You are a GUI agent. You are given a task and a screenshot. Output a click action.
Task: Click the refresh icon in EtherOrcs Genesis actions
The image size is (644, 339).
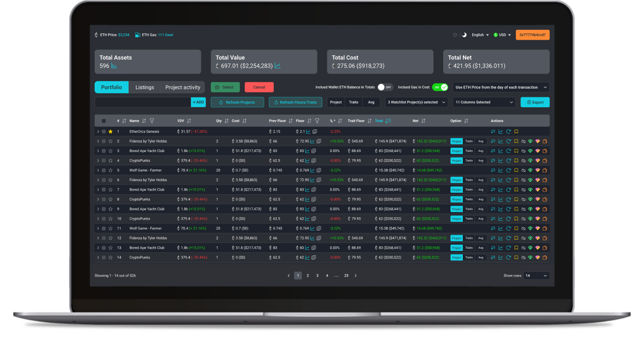tap(508, 132)
